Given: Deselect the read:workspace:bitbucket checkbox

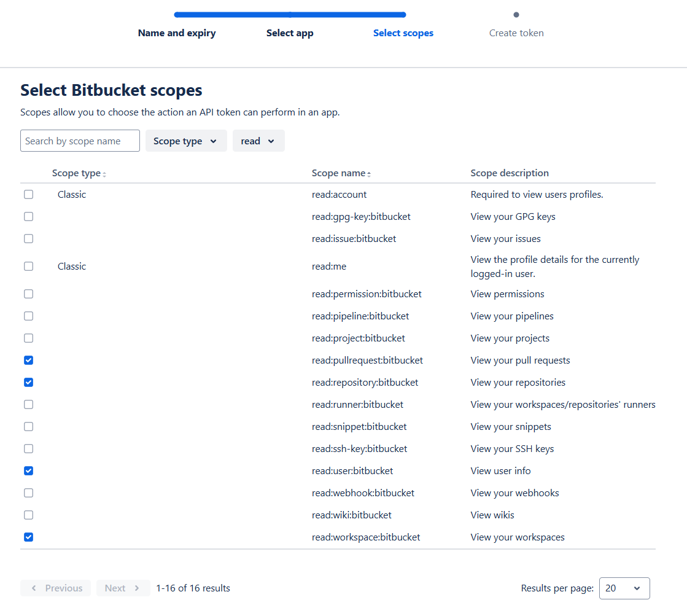Looking at the screenshot, I should [x=28, y=537].
